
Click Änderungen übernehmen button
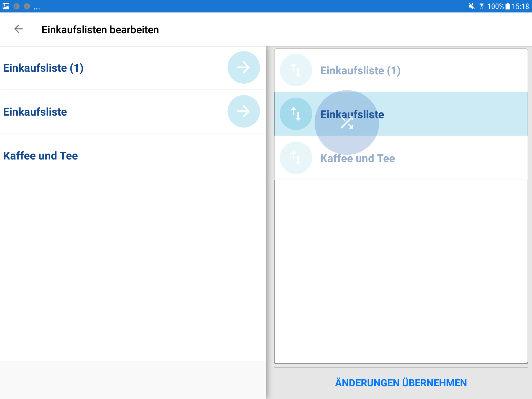401,383
